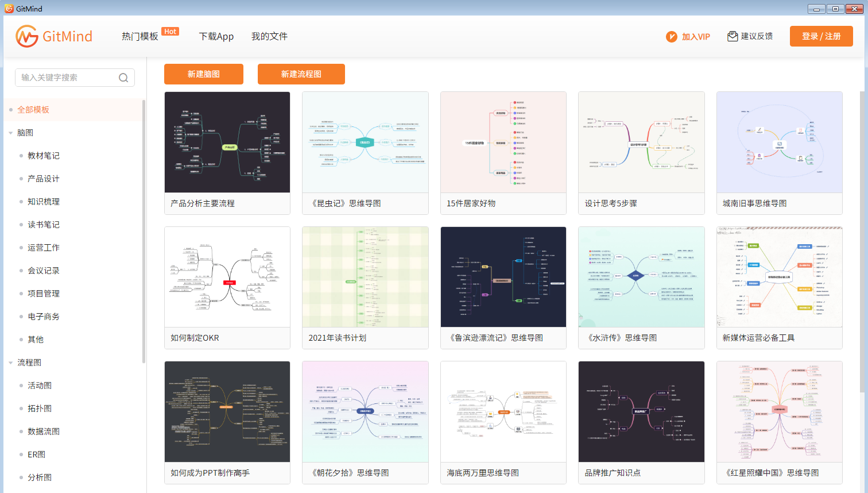This screenshot has height=493, width=868.
Task: Click the 新建脑图 button
Action: tap(204, 74)
